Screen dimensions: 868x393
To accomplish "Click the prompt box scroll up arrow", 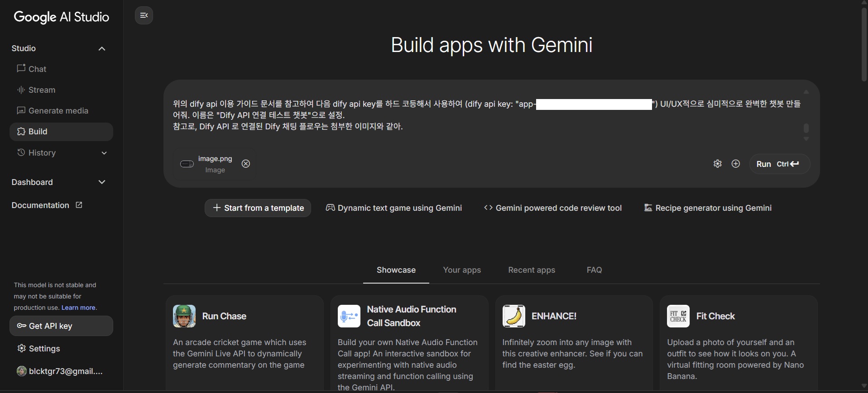I will coord(806,92).
